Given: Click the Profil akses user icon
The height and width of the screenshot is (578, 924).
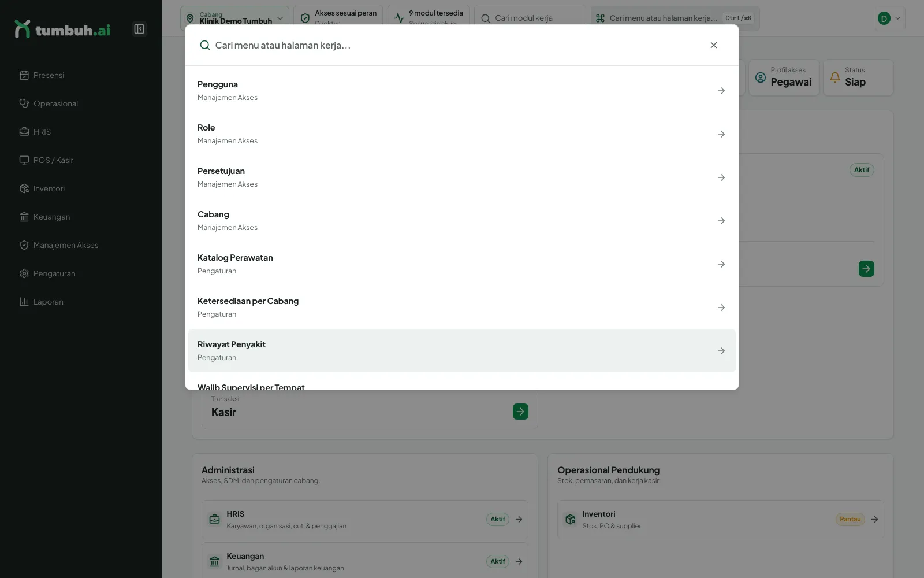Looking at the screenshot, I should (761, 77).
